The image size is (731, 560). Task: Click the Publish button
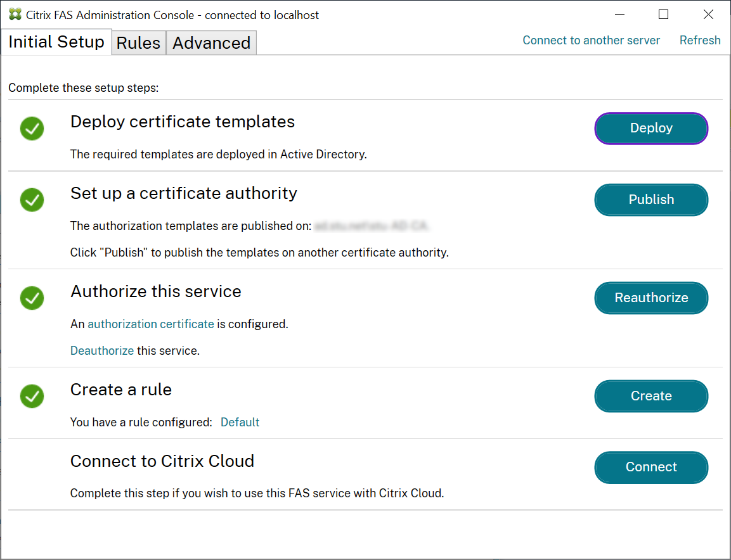click(x=650, y=200)
